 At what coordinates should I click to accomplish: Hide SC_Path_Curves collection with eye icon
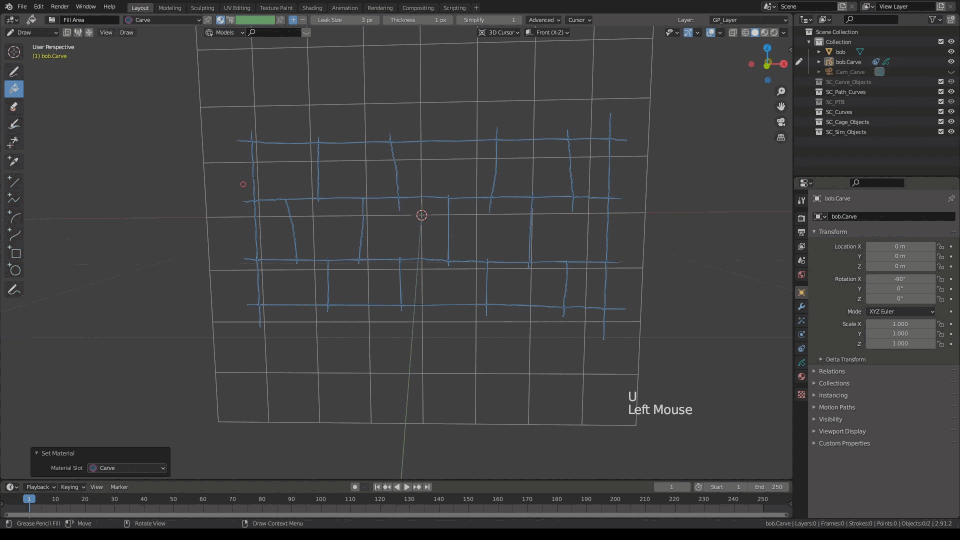[x=951, y=92]
